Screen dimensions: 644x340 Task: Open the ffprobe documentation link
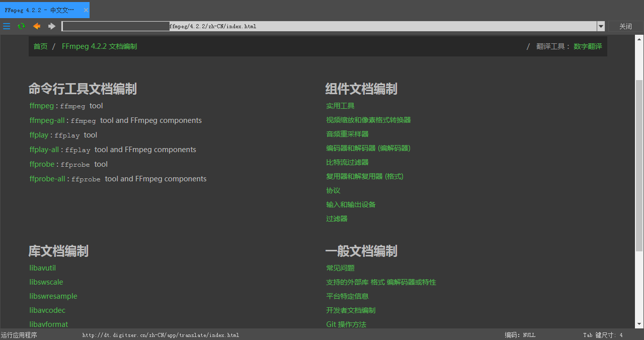42,164
